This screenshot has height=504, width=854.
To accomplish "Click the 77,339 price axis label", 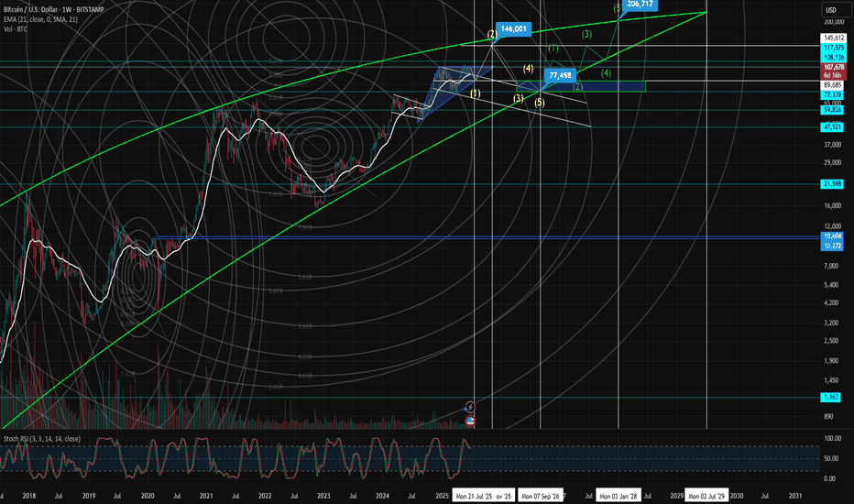I will point(833,94).
